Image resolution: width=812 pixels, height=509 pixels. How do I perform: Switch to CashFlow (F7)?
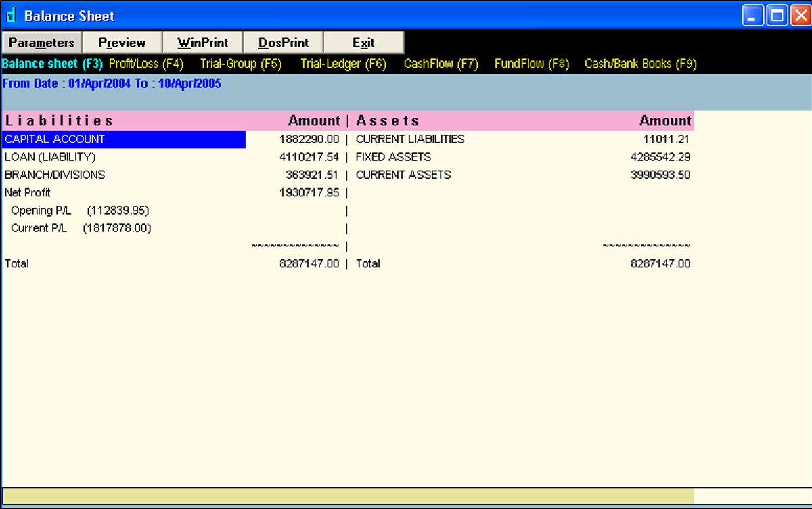441,64
